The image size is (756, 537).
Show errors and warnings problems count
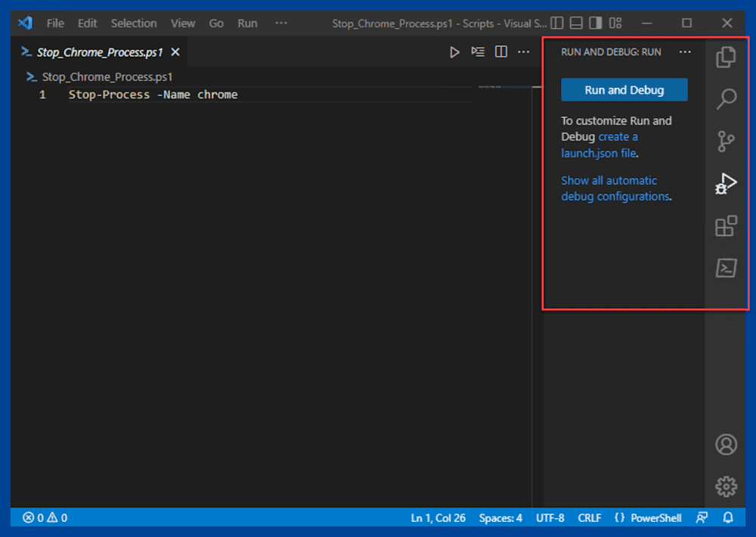click(45, 517)
